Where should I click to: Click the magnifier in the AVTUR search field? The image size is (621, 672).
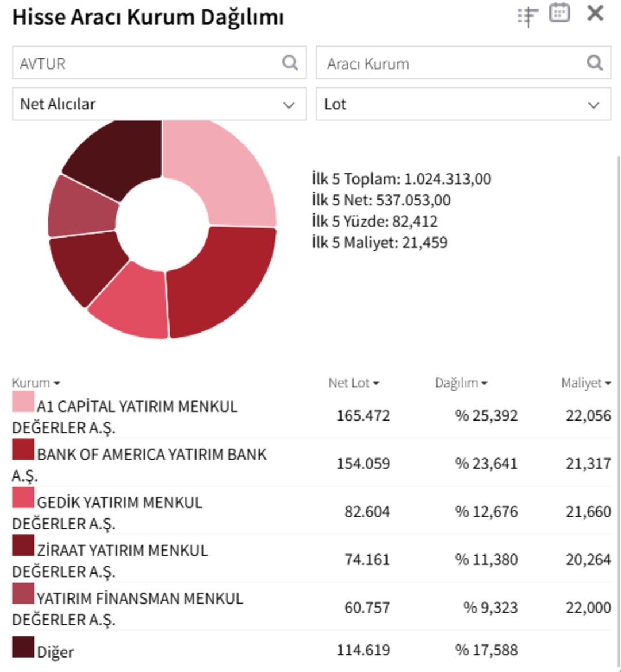[291, 63]
